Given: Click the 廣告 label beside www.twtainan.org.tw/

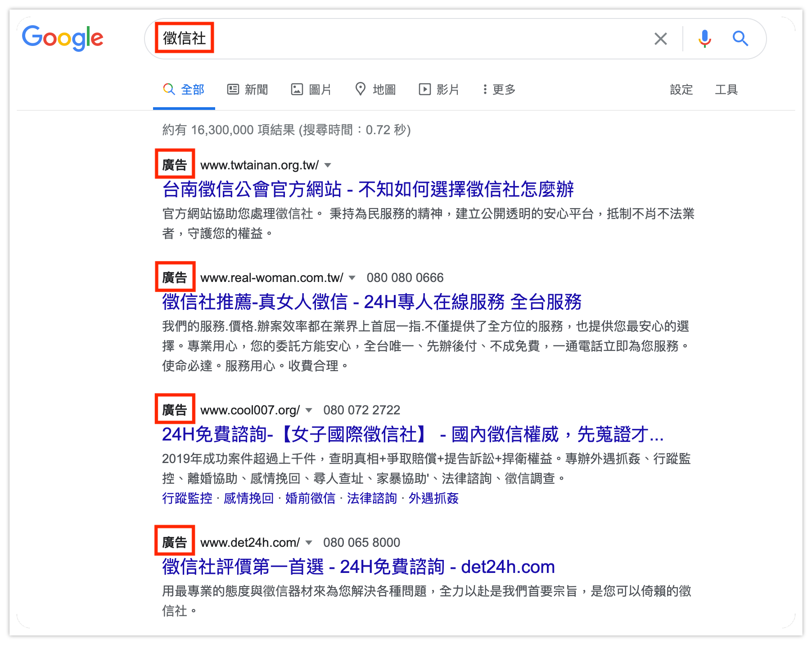Looking at the screenshot, I should pyautogui.click(x=175, y=165).
